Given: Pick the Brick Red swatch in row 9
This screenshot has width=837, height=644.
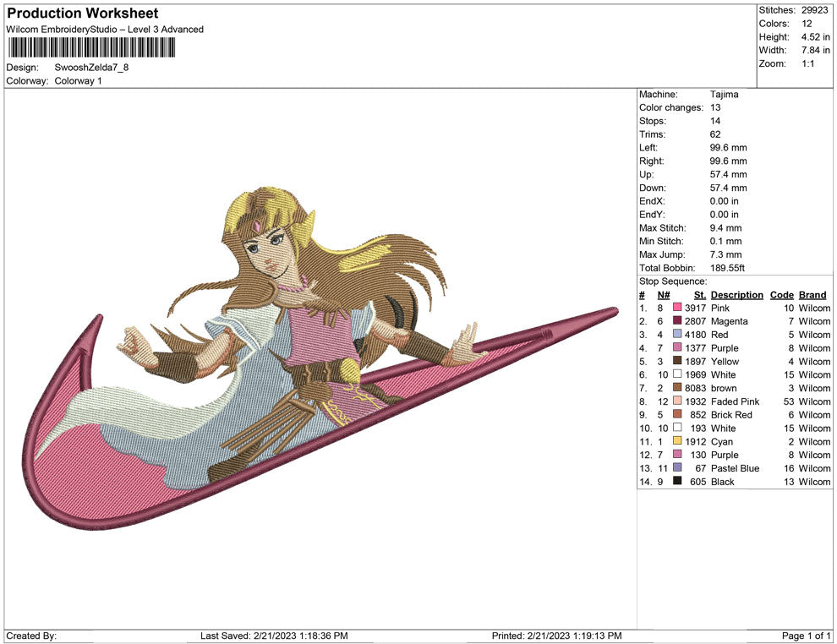Looking at the screenshot, I should point(677,414).
